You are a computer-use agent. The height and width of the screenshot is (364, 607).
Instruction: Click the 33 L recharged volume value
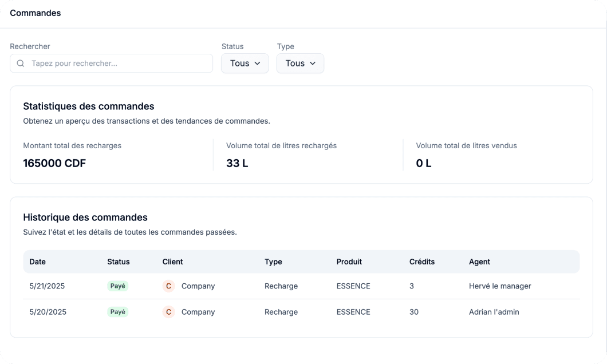point(237,163)
